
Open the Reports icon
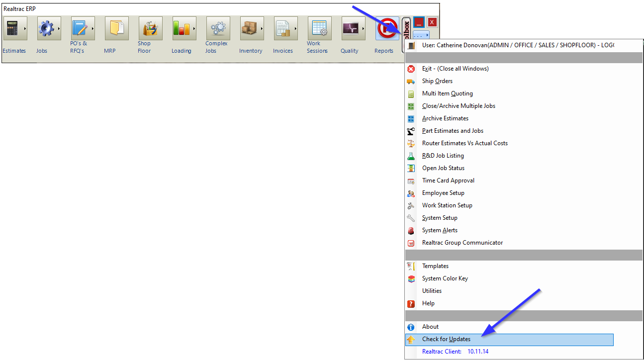click(x=387, y=28)
